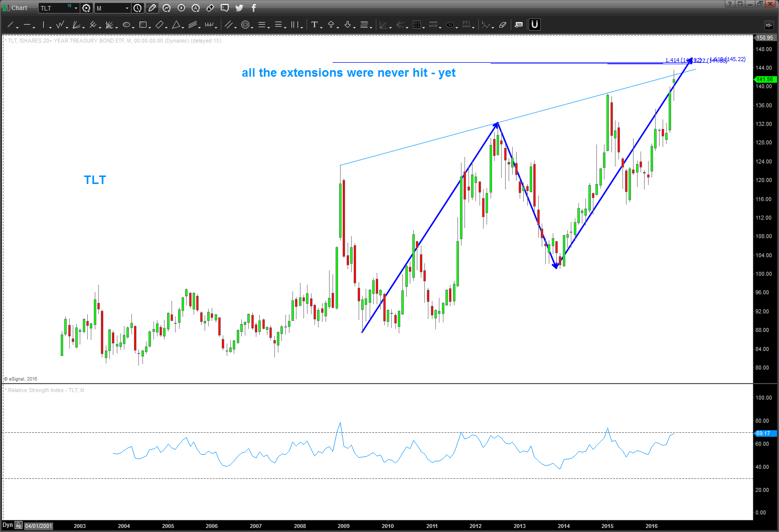
Task: Click the 141.56 current price marker
Action: pyautogui.click(x=765, y=79)
